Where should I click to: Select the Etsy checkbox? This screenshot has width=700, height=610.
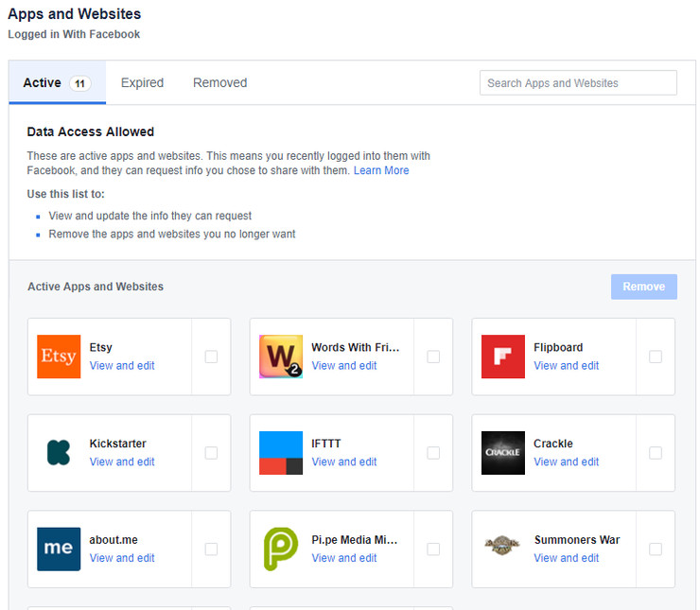point(211,357)
